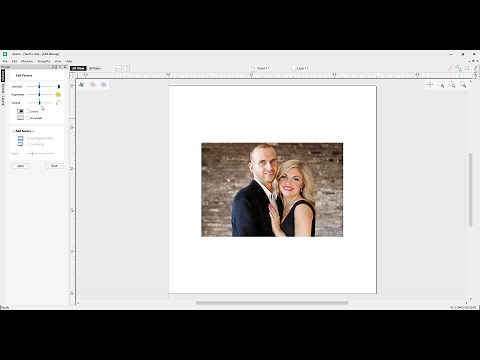Click the rectangular border shape icon

point(21,138)
